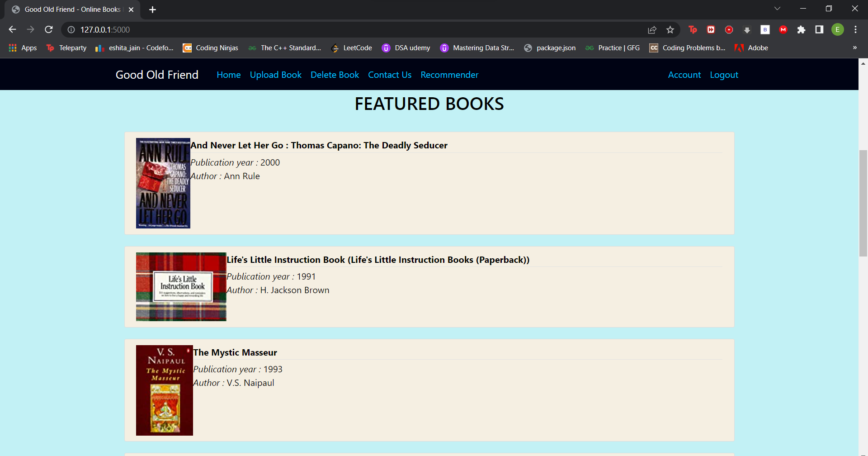This screenshot has height=456, width=868.
Task: Open a new browser tab
Action: (152, 9)
